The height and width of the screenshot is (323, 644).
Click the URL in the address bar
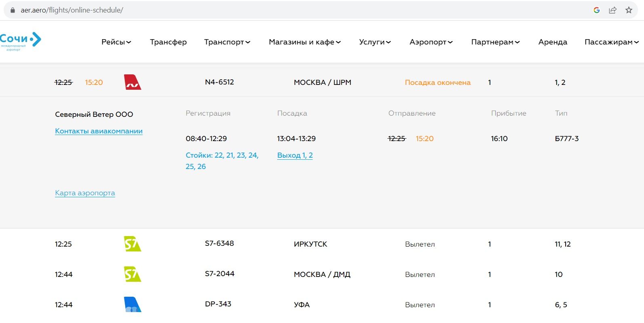pyautogui.click(x=72, y=10)
